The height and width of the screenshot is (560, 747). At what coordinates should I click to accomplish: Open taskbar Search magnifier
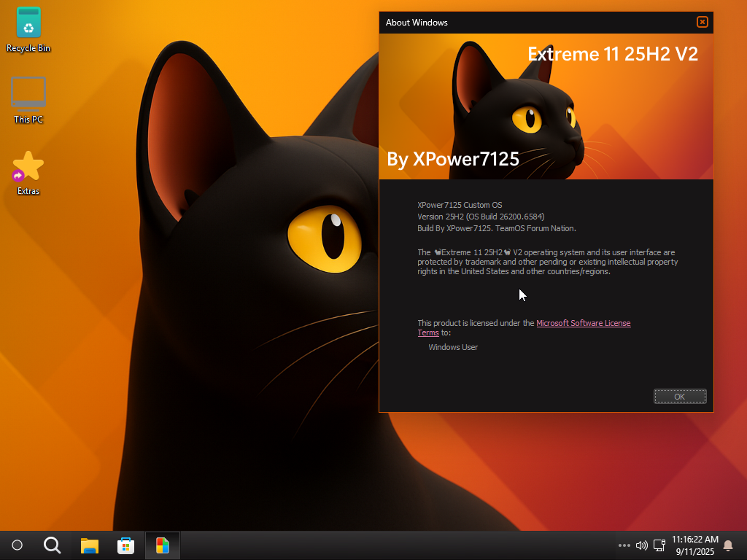(x=53, y=545)
